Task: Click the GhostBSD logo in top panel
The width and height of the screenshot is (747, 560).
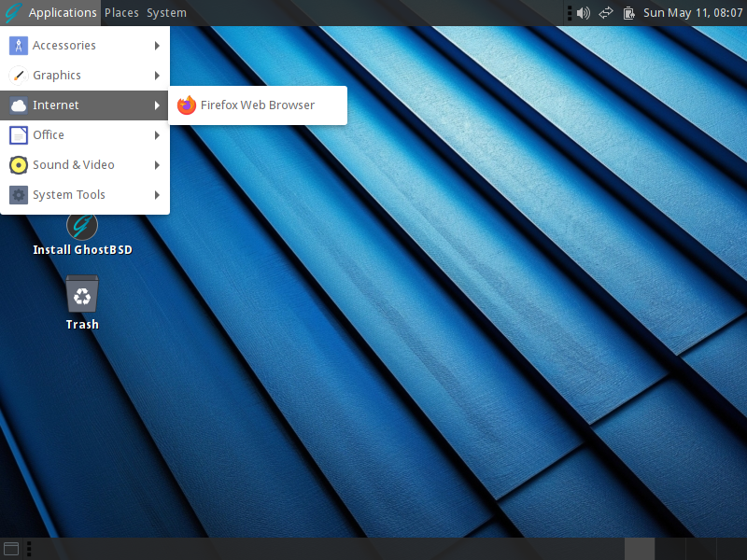Action: [13, 13]
